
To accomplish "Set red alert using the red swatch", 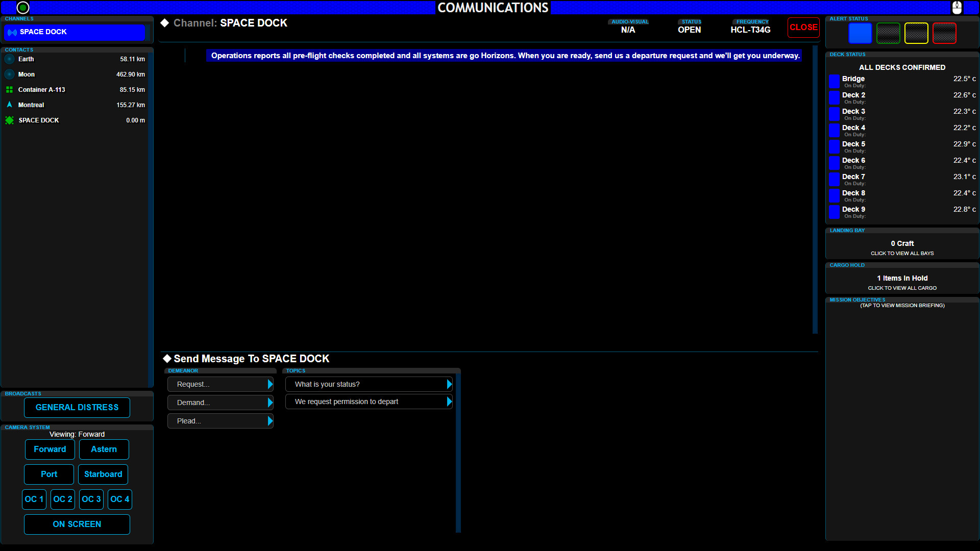I will [944, 33].
